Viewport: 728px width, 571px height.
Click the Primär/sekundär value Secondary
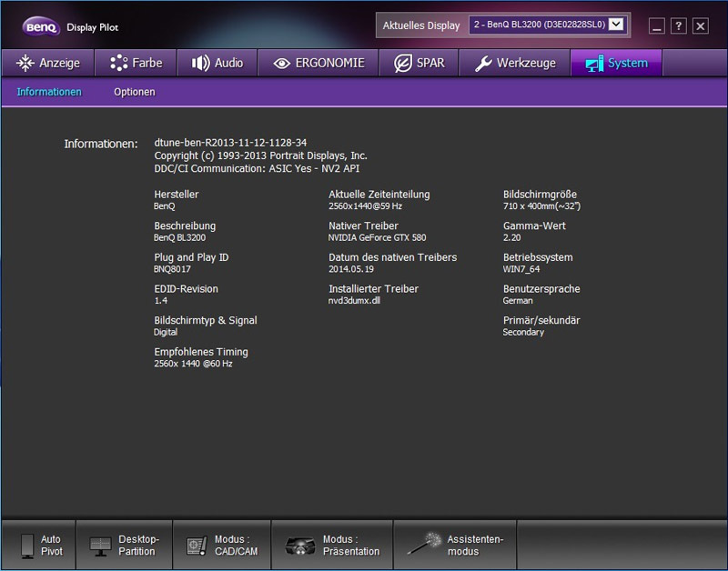523,332
